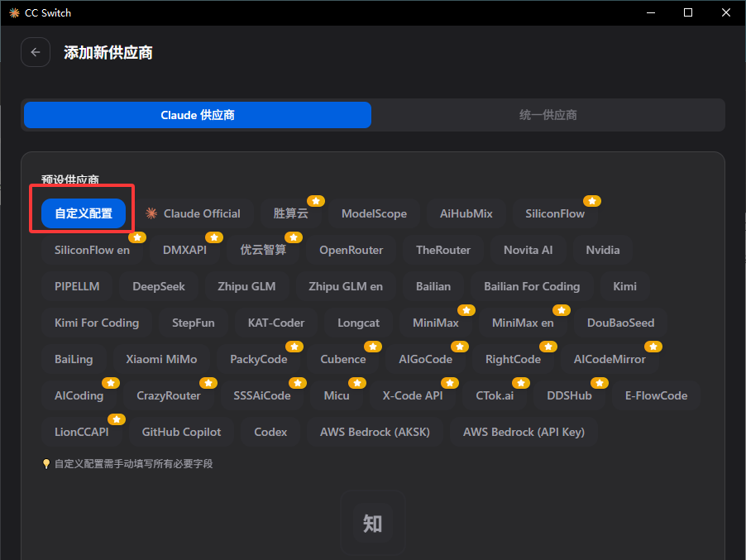Screen dimensions: 746x560
Task: Pick the BaiLing preset
Action: coord(74,359)
